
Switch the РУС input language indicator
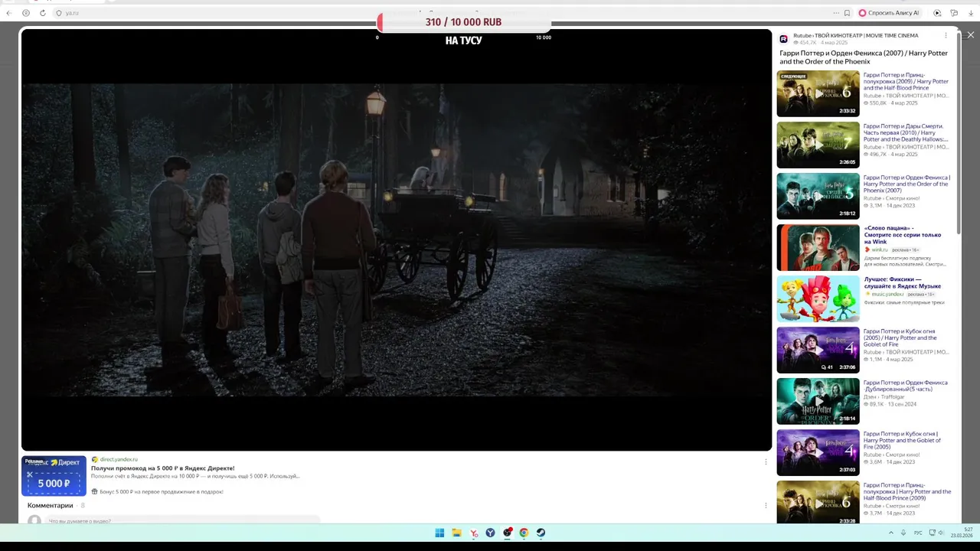pyautogui.click(x=918, y=533)
